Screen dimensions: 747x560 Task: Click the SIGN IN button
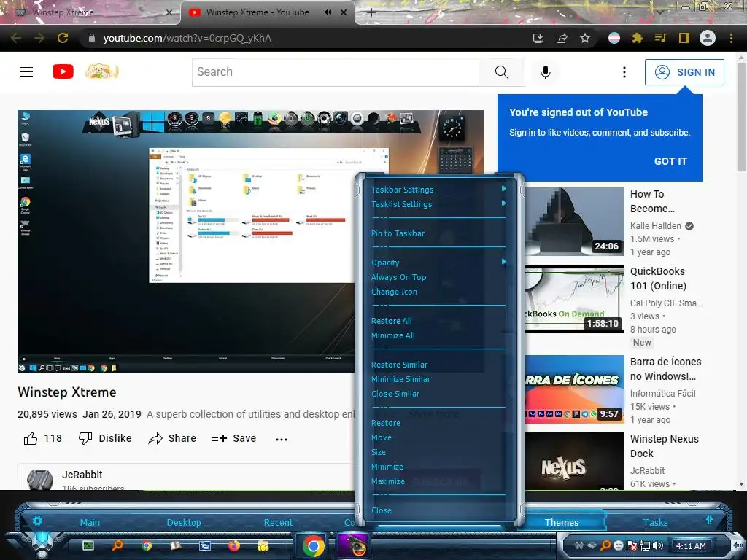click(684, 72)
